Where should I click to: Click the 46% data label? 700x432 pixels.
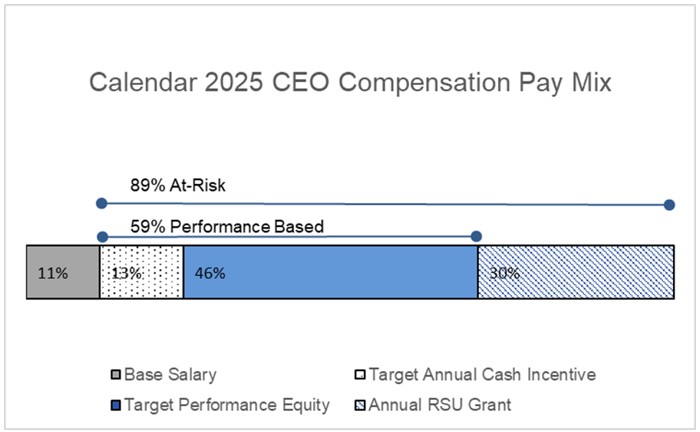(x=210, y=273)
